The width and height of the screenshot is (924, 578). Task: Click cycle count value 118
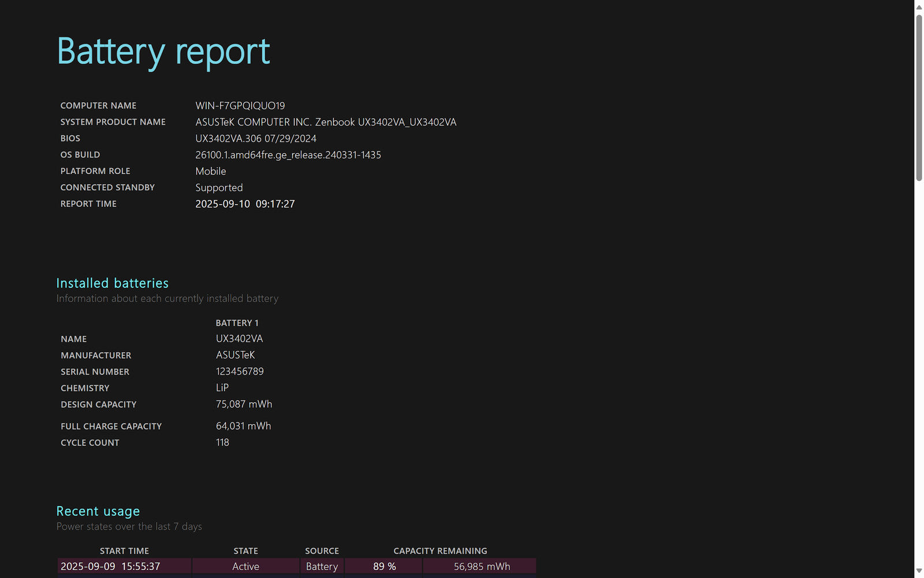click(x=222, y=442)
